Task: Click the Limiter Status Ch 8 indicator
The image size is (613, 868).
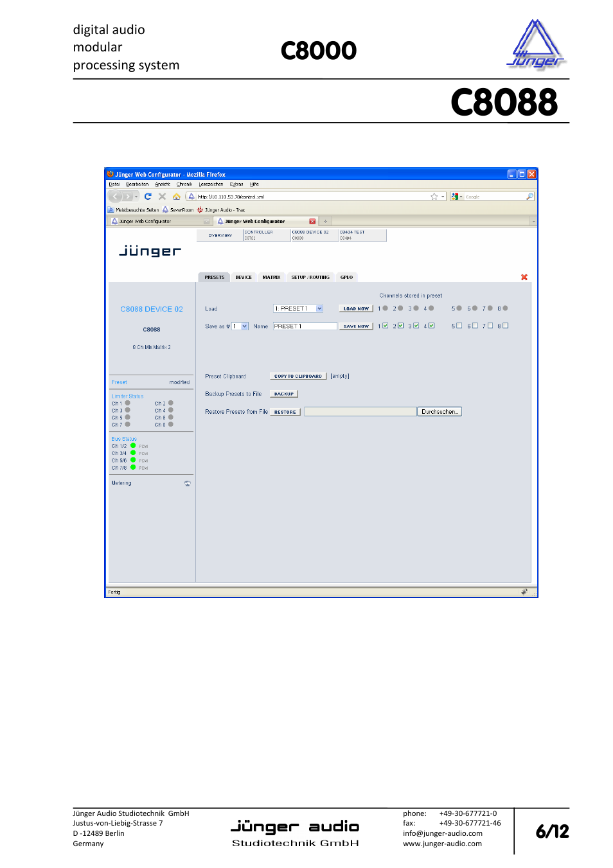Action: (x=171, y=424)
